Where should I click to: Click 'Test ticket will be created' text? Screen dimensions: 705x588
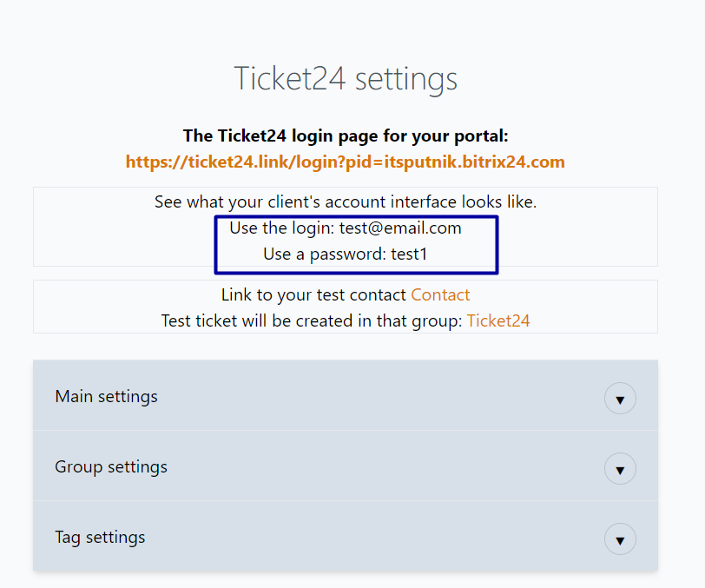[x=312, y=320]
